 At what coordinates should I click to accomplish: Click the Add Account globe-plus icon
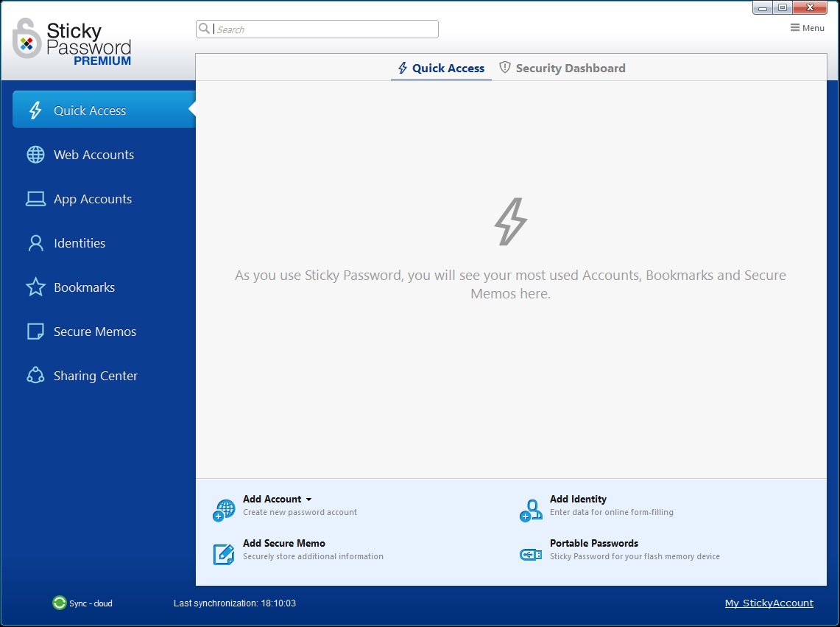(x=224, y=510)
